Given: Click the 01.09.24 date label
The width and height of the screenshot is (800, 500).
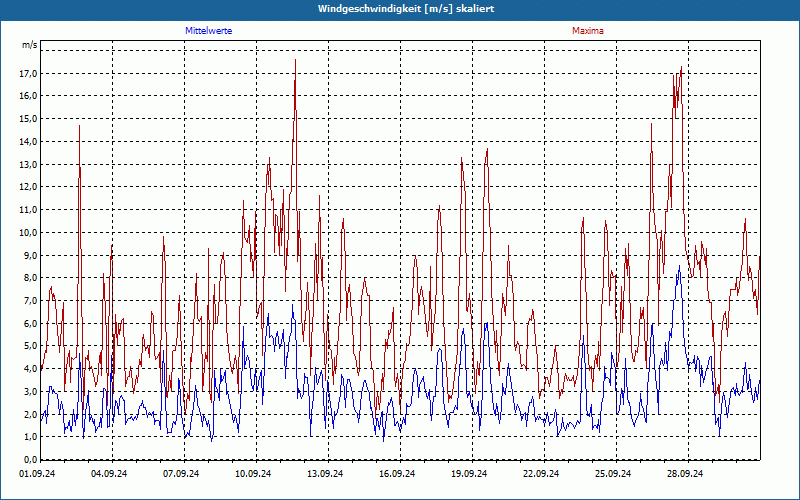Looking at the screenshot, I should click(37, 474).
